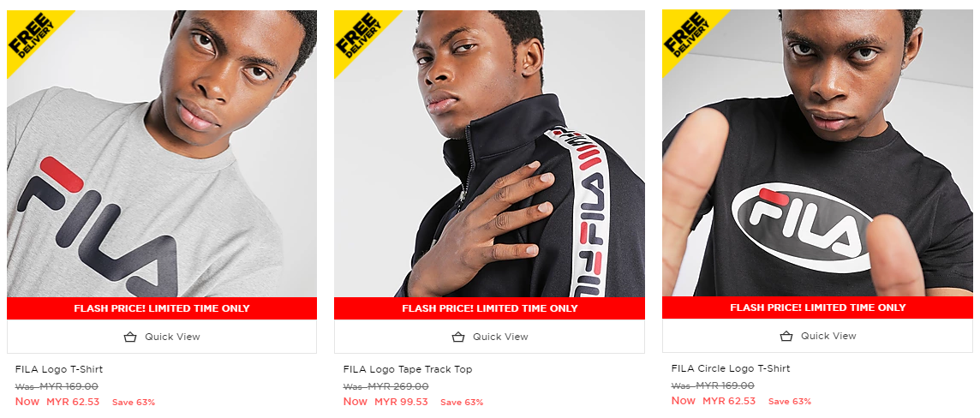Click the Now MYR 99.53 price

pos(385,402)
